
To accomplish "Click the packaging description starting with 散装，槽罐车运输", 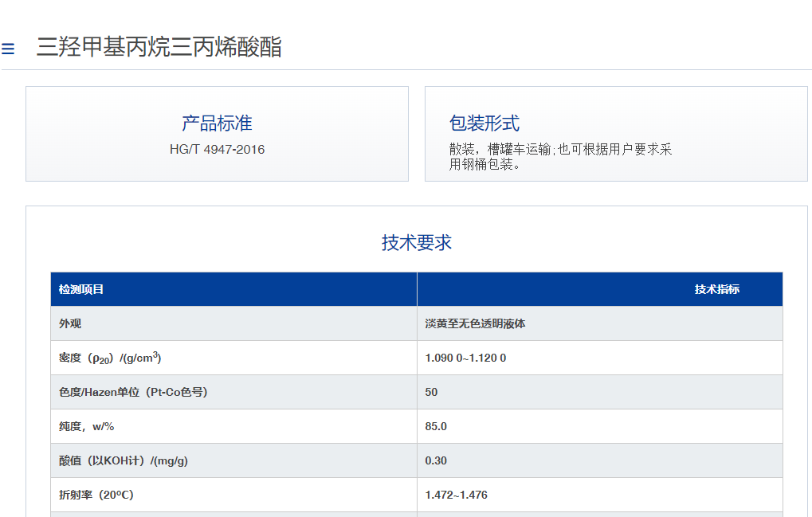I will click(560, 157).
